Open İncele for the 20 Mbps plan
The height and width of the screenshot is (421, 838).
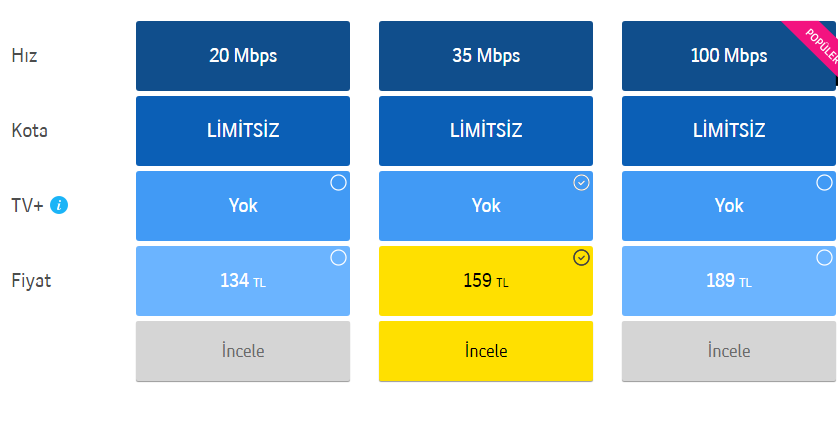pos(243,351)
